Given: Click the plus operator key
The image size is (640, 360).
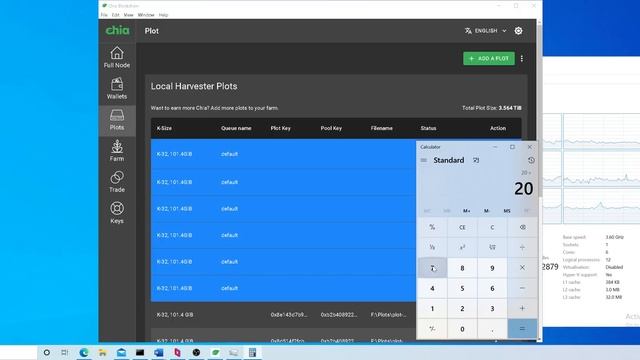Looking at the screenshot, I should coord(522,309).
